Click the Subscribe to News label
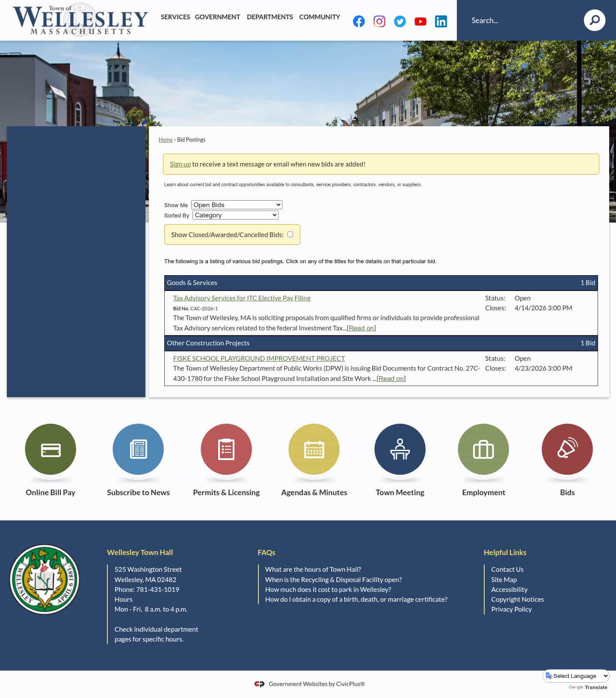 click(x=138, y=492)
